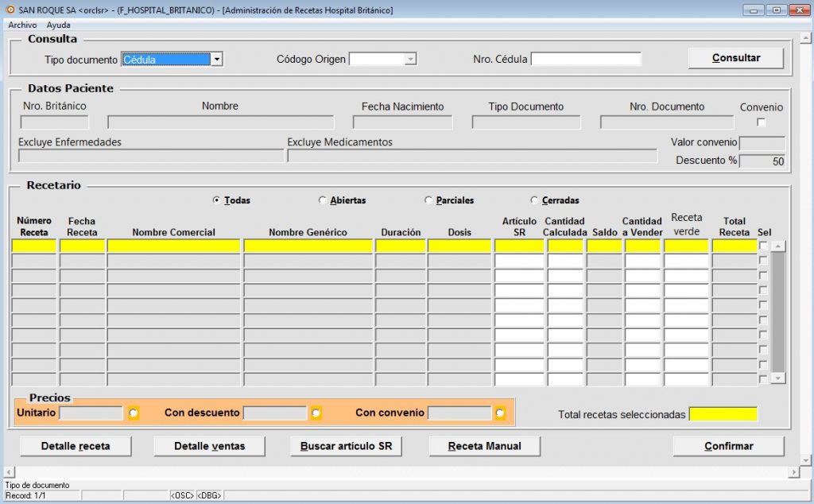Image resolution: width=814 pixels, height=504 pixels.
Task: Click the window vertical scrollbar up arrow
Action: click(806, 38)
